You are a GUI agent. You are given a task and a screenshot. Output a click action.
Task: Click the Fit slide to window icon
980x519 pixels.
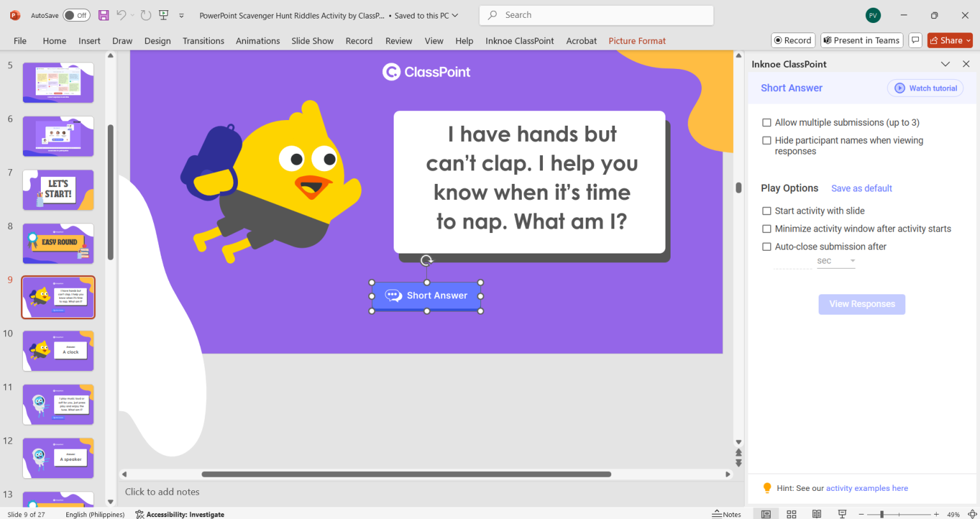(972, 513)
